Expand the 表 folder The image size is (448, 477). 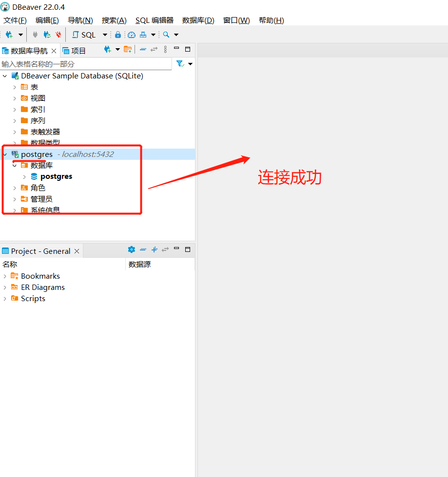click(15, 87)
